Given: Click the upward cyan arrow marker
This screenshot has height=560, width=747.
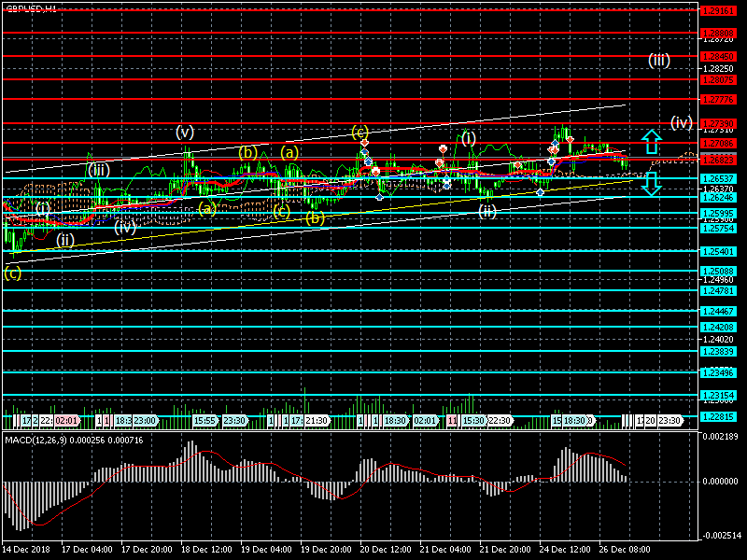Looking at the screenshot, I should pyautogui.click(x=652, y=142).
